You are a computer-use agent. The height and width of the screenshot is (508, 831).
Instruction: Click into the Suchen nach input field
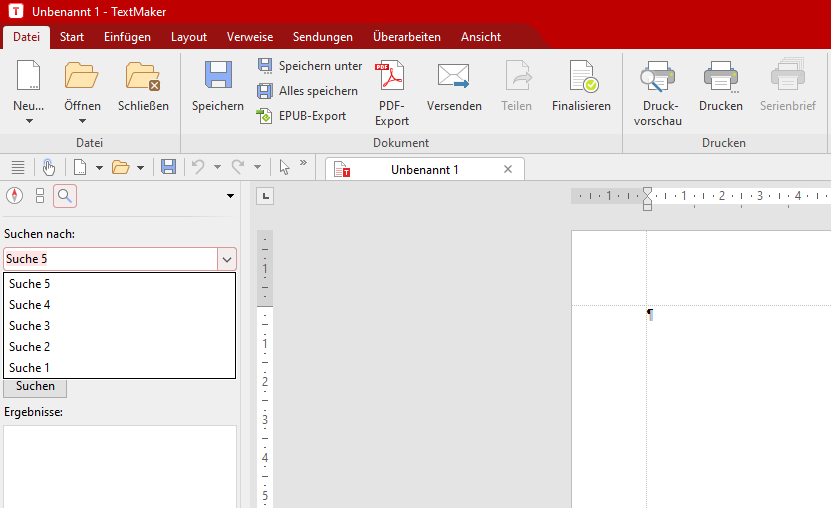[x=111, y=259]
